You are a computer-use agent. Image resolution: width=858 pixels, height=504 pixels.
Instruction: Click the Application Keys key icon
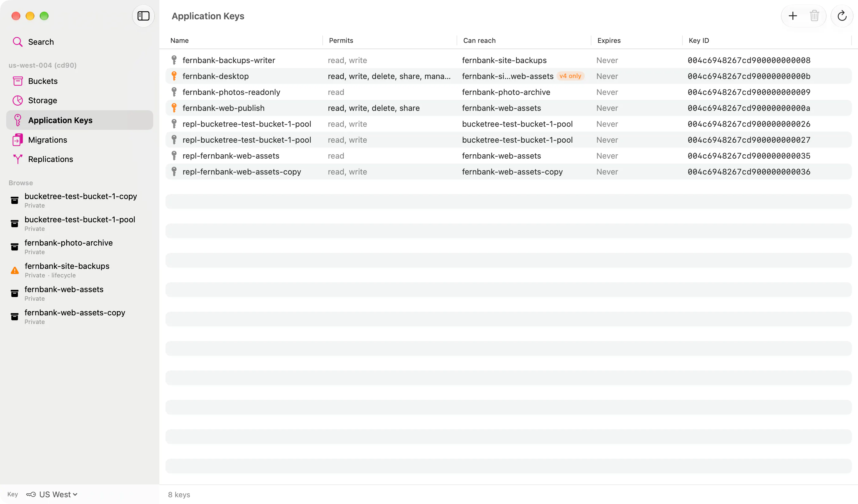(18, 120)
